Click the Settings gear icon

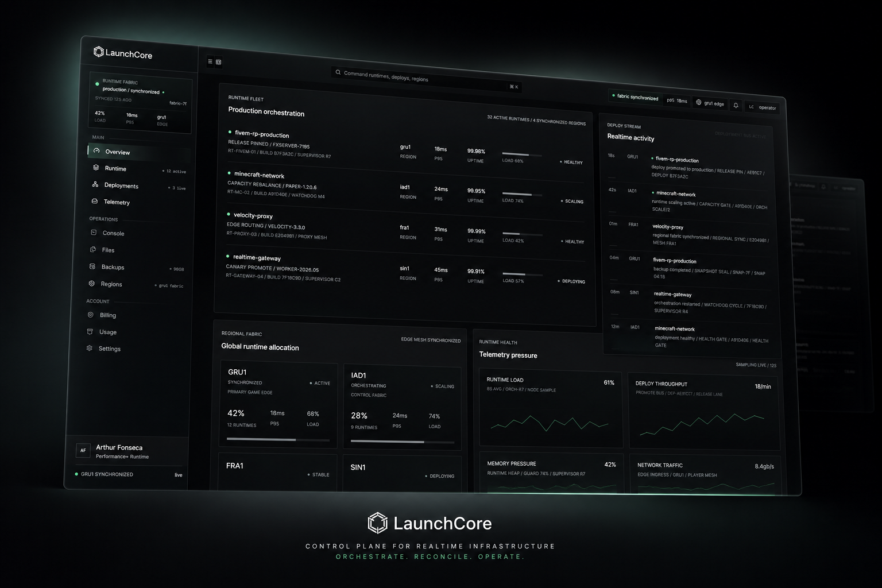pyautogui.click(x=89, y=348)
